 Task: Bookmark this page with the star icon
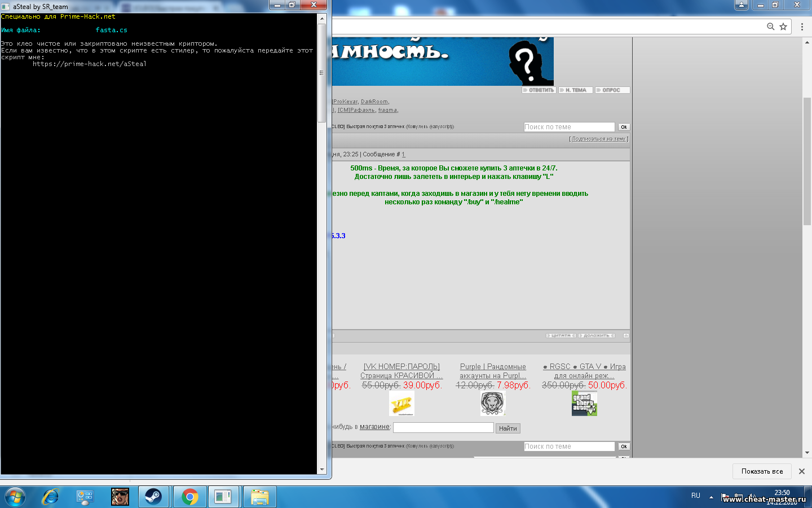pos(783,27)
